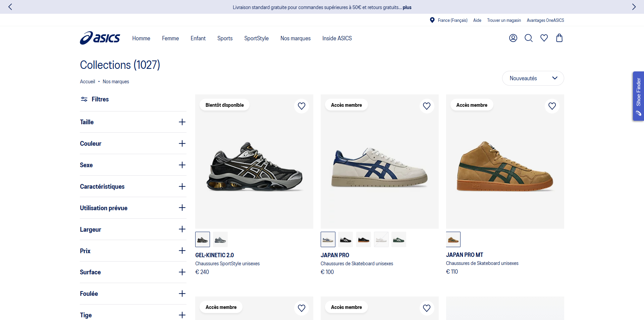Click the ASICS logo
Screen dimensions: 644x320
[x=100, y=38]
